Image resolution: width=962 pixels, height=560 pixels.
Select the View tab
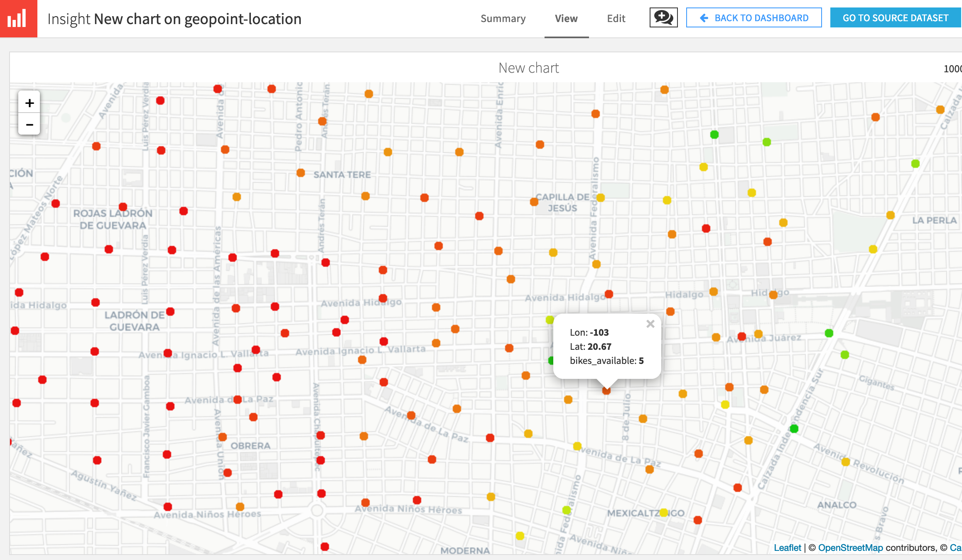point(566,19)
